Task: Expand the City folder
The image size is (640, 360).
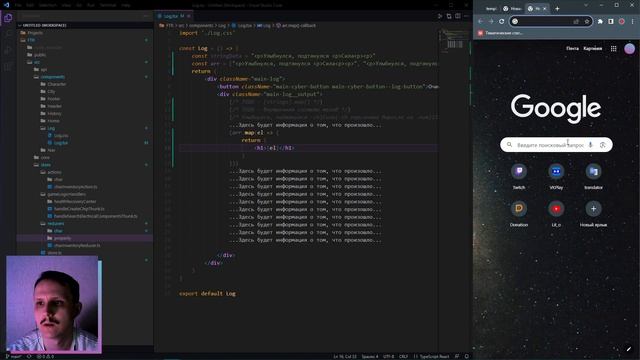Action: coord(51,91)
